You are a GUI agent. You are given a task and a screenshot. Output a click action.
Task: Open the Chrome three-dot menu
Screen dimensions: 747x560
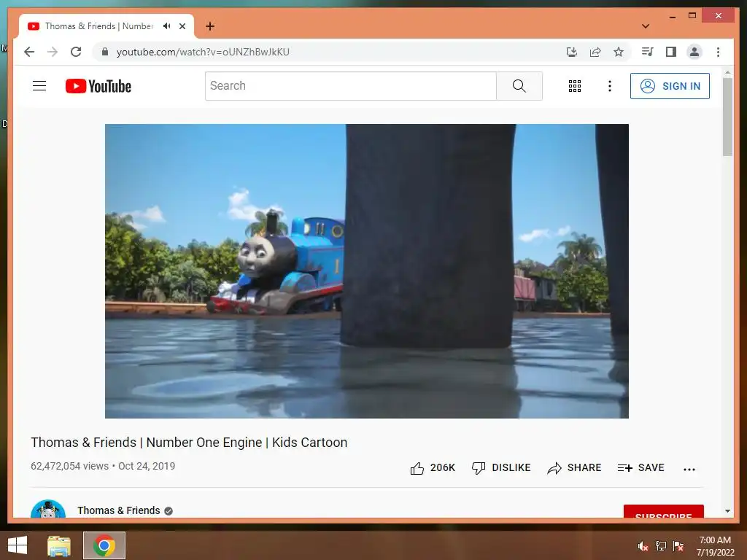[x=718, y=52]
